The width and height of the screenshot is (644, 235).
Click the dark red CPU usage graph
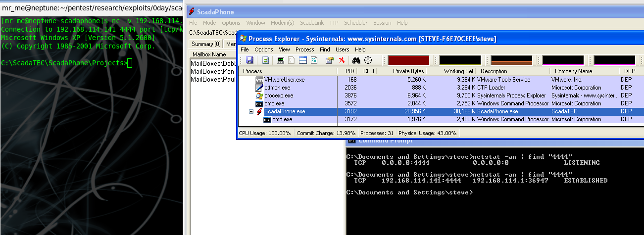click(x=408, y=60)
